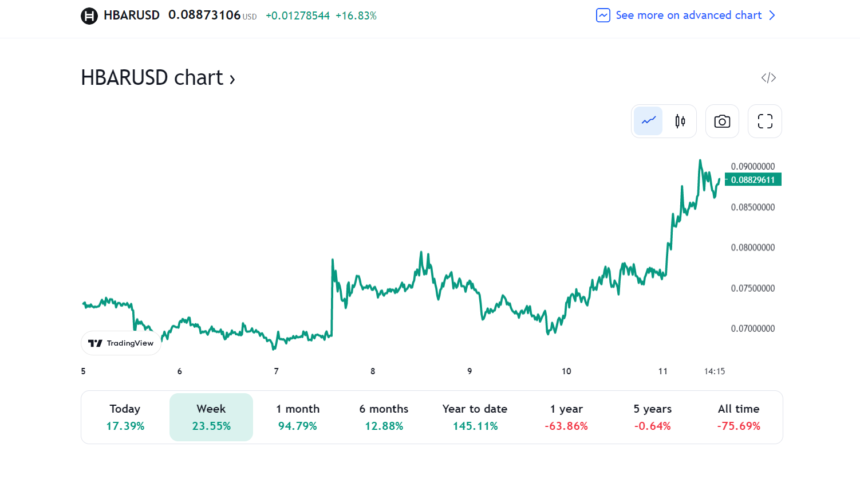The height and width of the screenshot is (478, 860).
Task: Show Year to date performance
Action: pos(474,417)
